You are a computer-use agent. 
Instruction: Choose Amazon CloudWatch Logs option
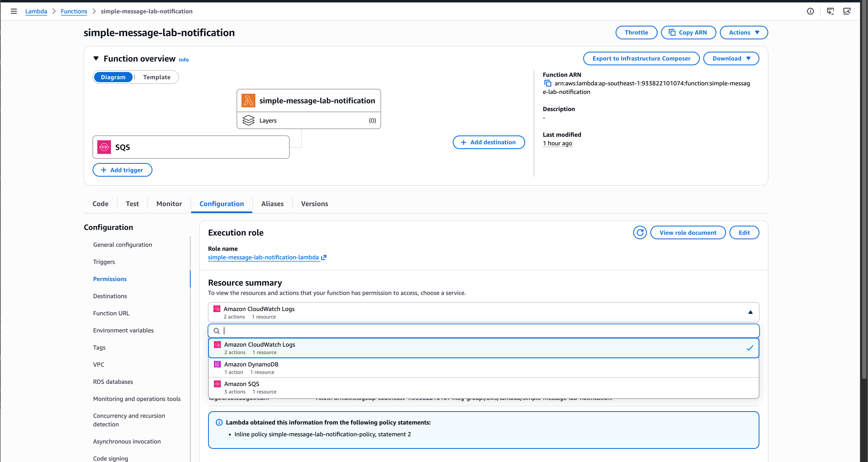[483, 348]
